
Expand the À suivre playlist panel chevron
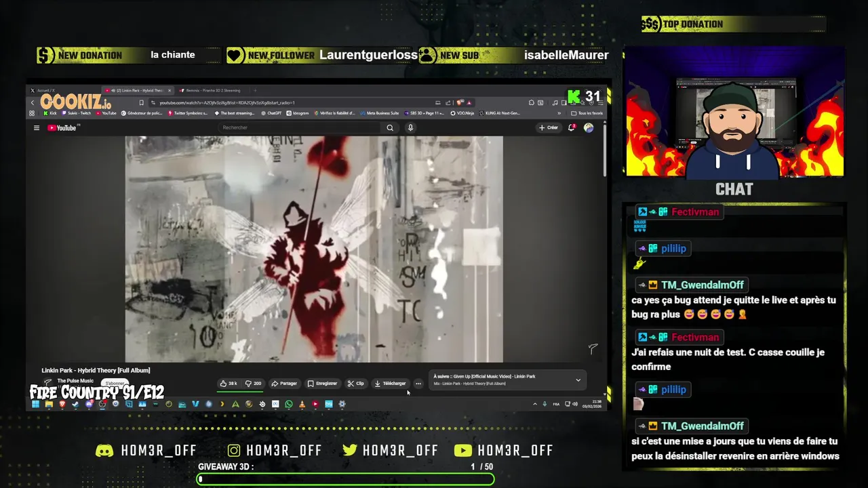coord(578,380)
